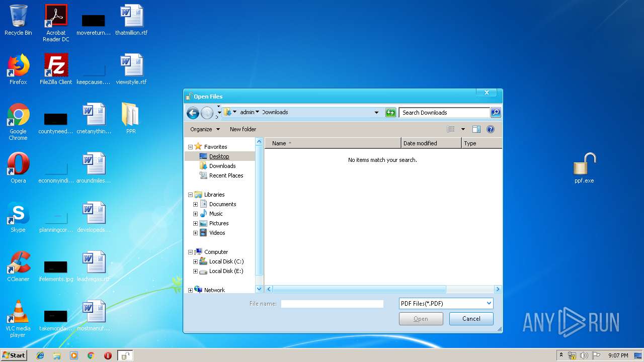Expand the Network node
Viewport: 644px width, 362px height.
pos(191,290)
